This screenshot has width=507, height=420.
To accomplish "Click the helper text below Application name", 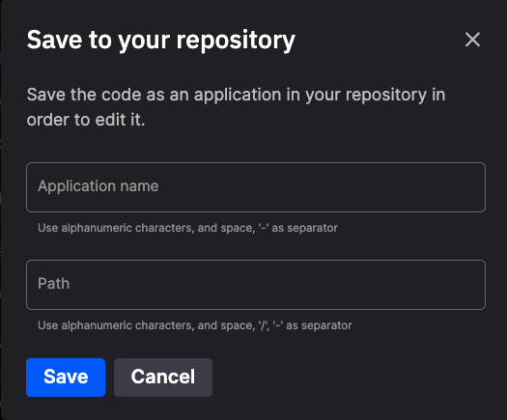I will point(187,228).
